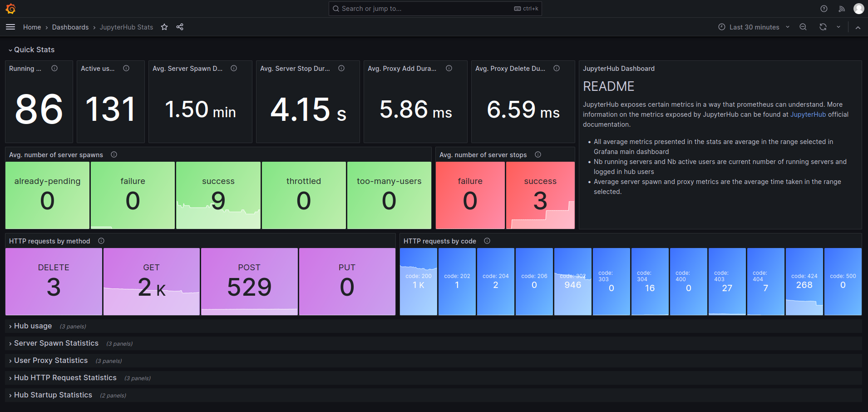Select the GET requests stat tile
Viewport: 868px width, 412px height.
tap(152, 282)
